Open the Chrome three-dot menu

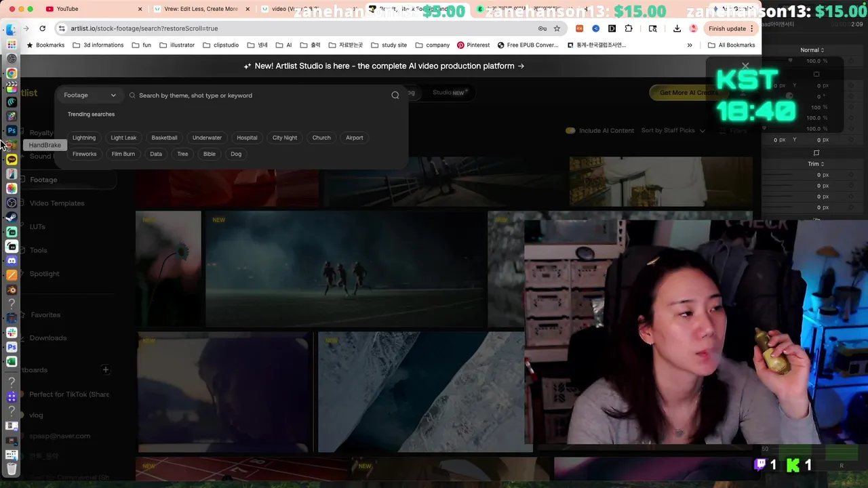752,28
